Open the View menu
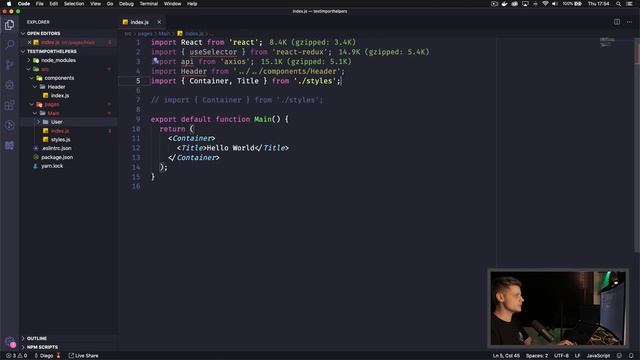640x360 pixels. coord(96,4)
